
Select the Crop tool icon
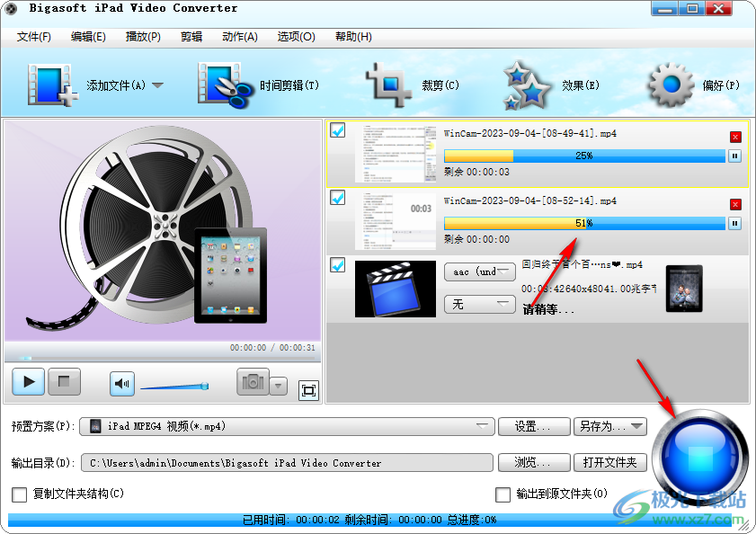pos(388,85)
